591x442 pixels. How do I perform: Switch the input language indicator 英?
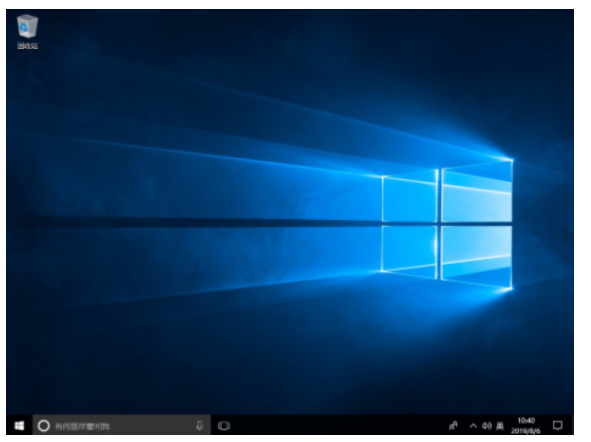click(500, 426)
